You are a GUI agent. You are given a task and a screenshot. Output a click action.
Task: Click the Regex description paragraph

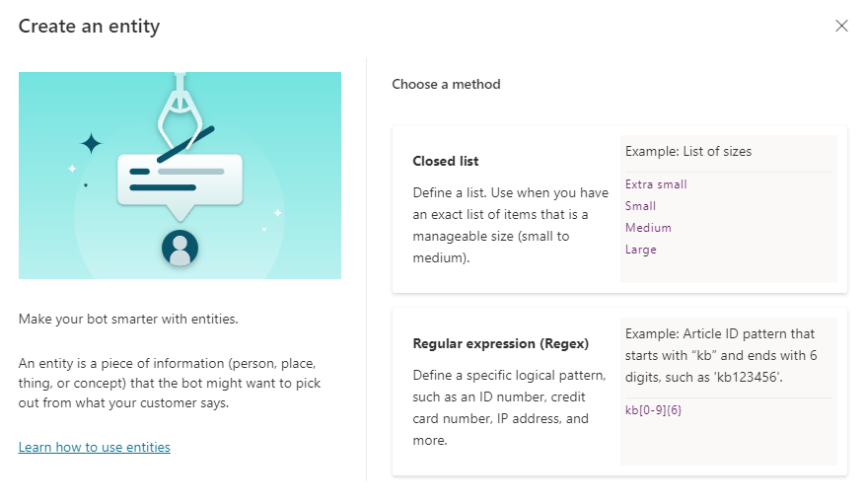(509, 407)
